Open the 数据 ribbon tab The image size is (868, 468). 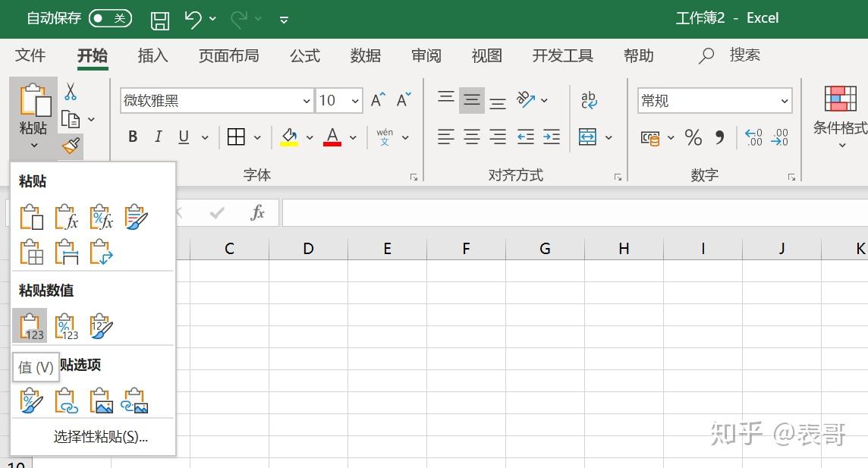click(x=365, y=55)
